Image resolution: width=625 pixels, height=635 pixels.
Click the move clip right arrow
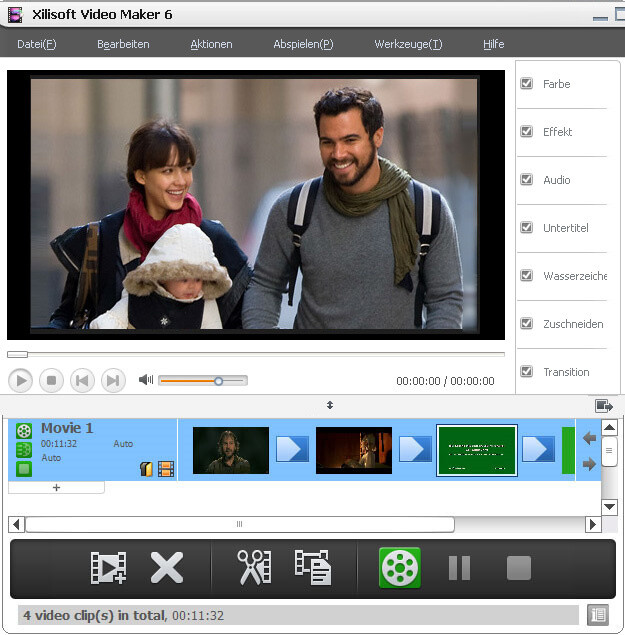(x=589, y=464)
